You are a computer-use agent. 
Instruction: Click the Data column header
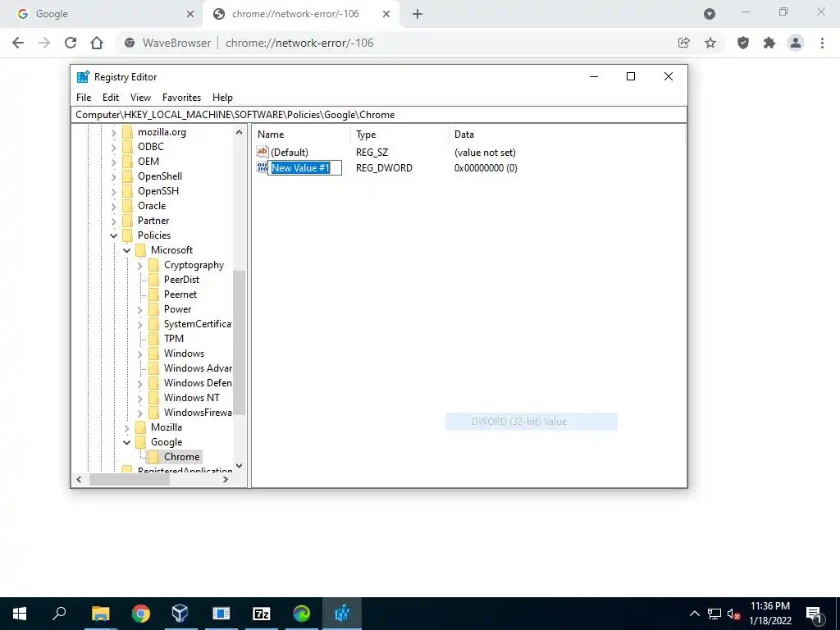[567, 135]
